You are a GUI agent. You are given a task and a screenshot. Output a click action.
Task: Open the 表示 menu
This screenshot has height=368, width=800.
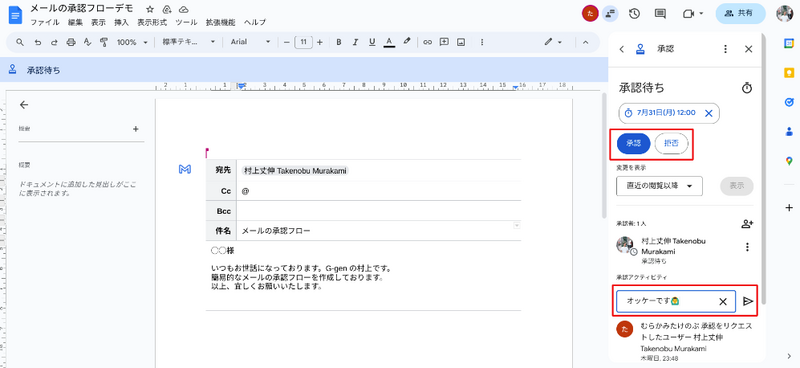point(98,22)
